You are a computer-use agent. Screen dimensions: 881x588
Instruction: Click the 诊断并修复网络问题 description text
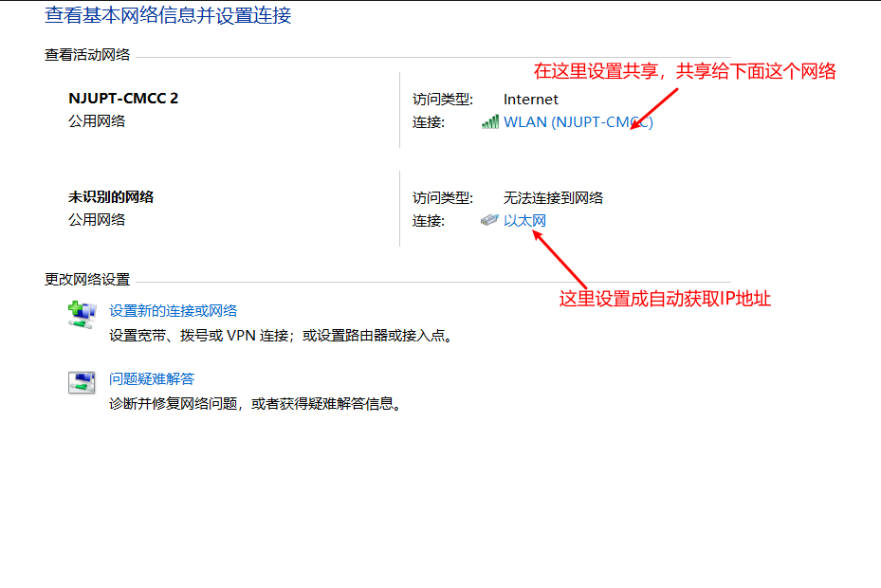click(x=256, y=404)
